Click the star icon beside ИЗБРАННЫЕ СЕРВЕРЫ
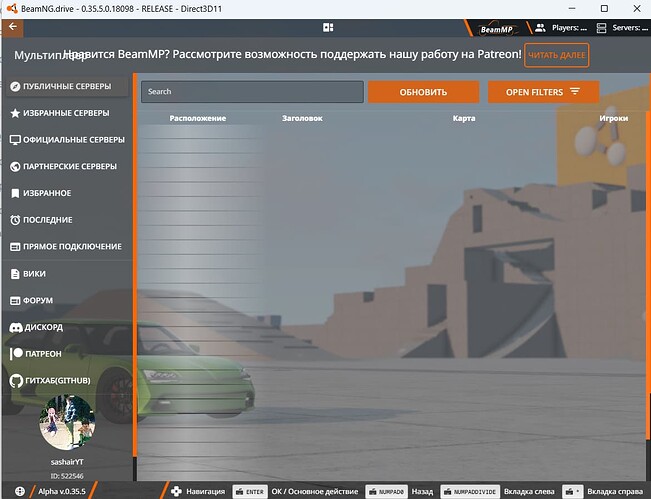The image size is (651, 499). point(15,113)
